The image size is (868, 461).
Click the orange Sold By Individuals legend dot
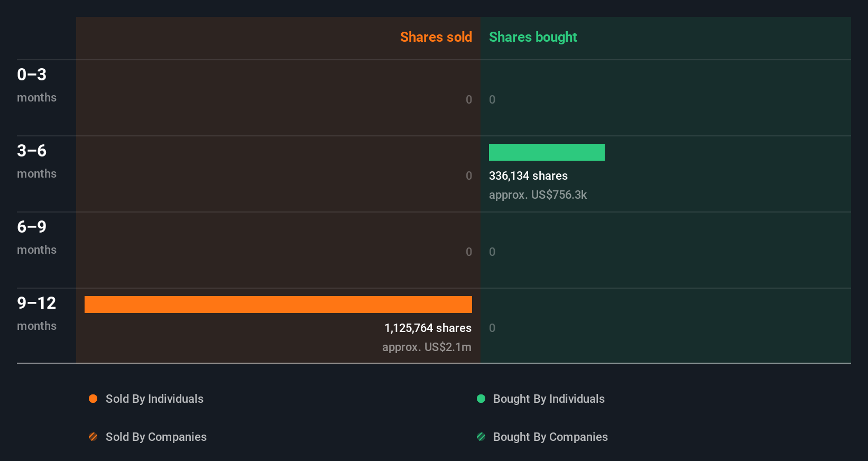pos(93,399)
